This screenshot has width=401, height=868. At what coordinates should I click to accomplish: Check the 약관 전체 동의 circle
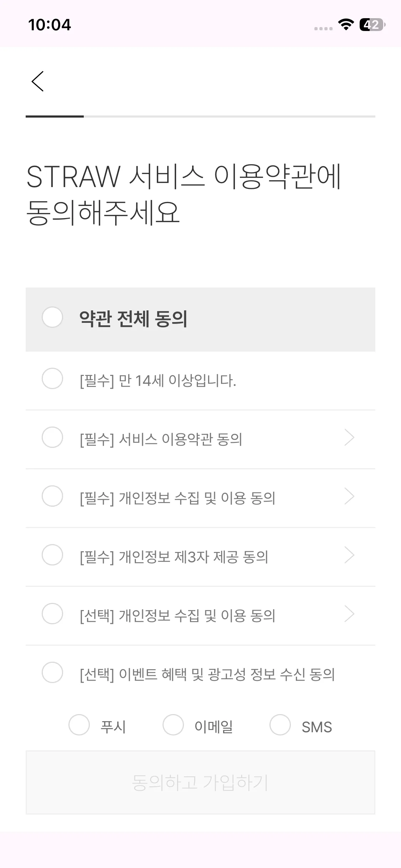coord(52,317)
